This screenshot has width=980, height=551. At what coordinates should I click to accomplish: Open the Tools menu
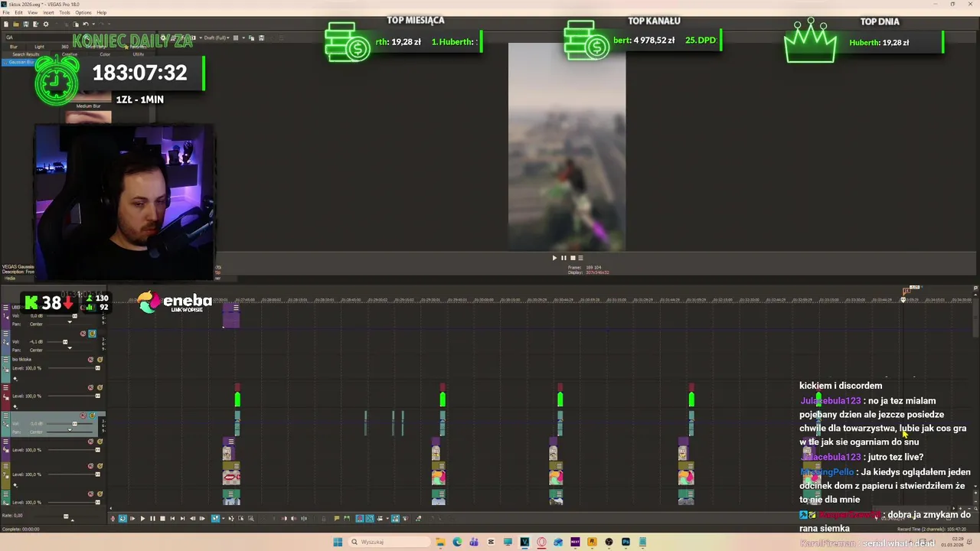pyautogui.click(x=65, y=12)
